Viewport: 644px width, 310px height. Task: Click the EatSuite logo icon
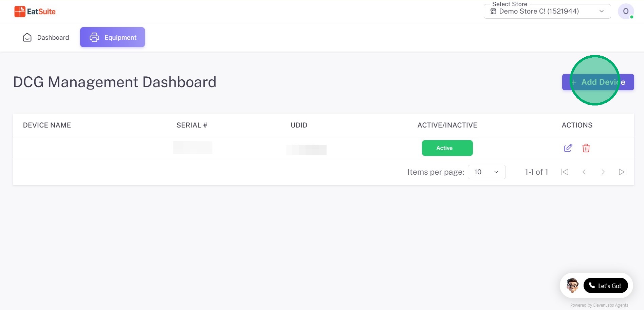coord(20,12)
